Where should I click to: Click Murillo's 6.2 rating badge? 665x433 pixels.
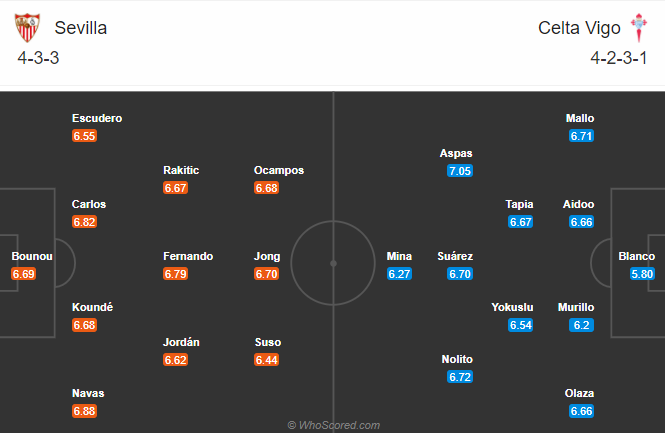[581, 325]
